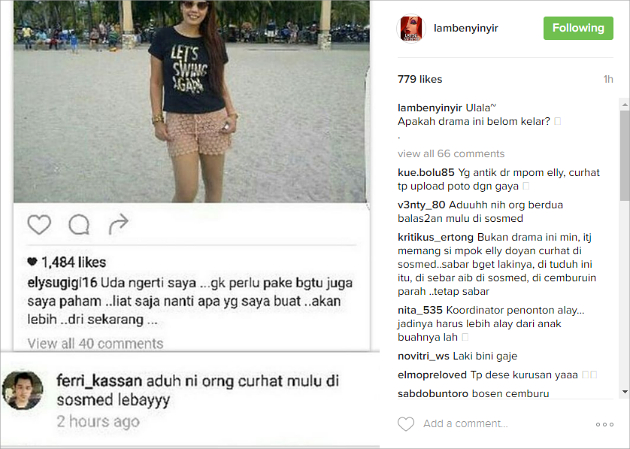Click scrollbar up arrow in comments
The height and width of the screenshot is (449, 630).
(x=625, y=105)
